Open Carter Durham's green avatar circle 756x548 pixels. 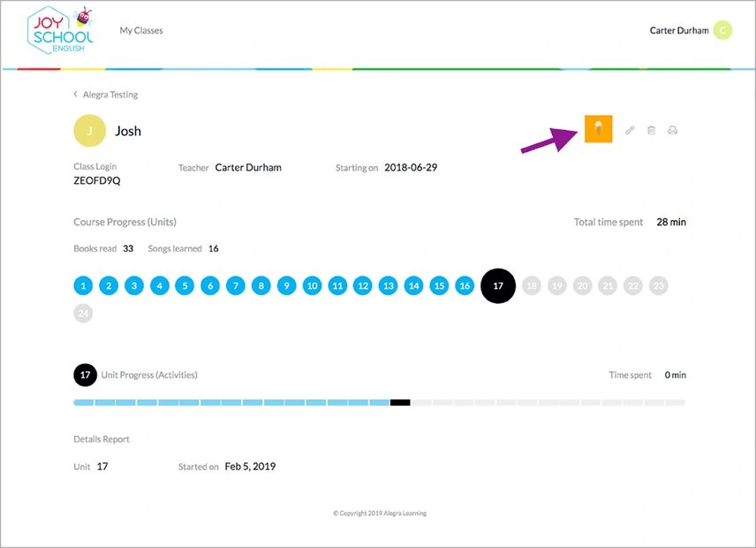tap(722, 31)
